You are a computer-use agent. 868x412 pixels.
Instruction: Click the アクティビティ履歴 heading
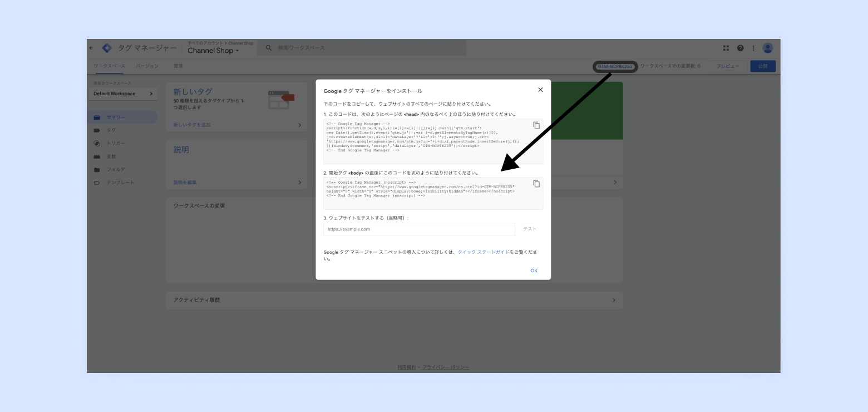pyautogui.click(x=197, y=300)
